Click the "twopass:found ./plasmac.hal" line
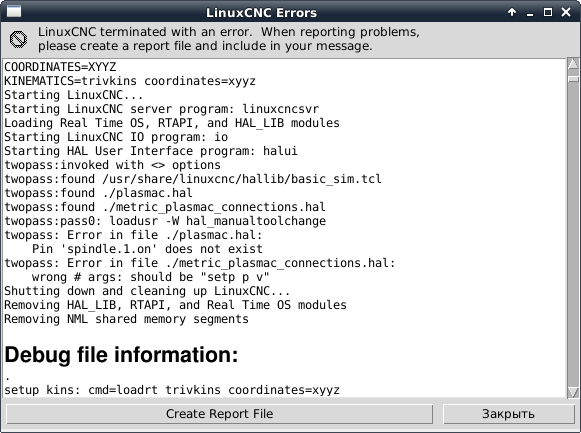The width and height of the screenshot is (581, 433). click(98, 193)
